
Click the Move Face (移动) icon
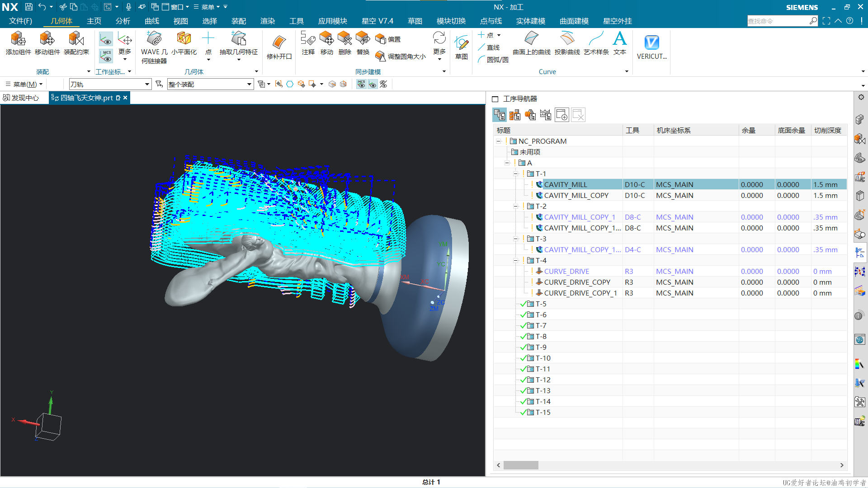click(326, 38)
